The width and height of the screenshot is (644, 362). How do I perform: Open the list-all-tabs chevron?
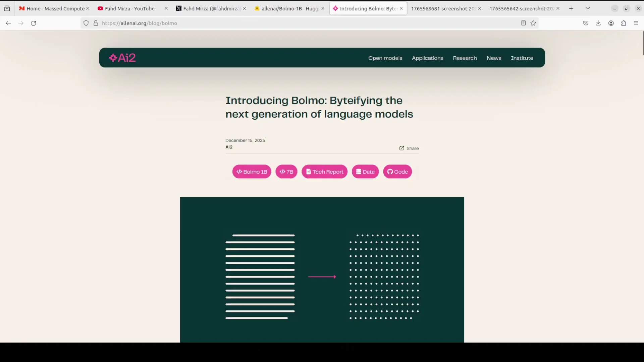tap(588, 8)
